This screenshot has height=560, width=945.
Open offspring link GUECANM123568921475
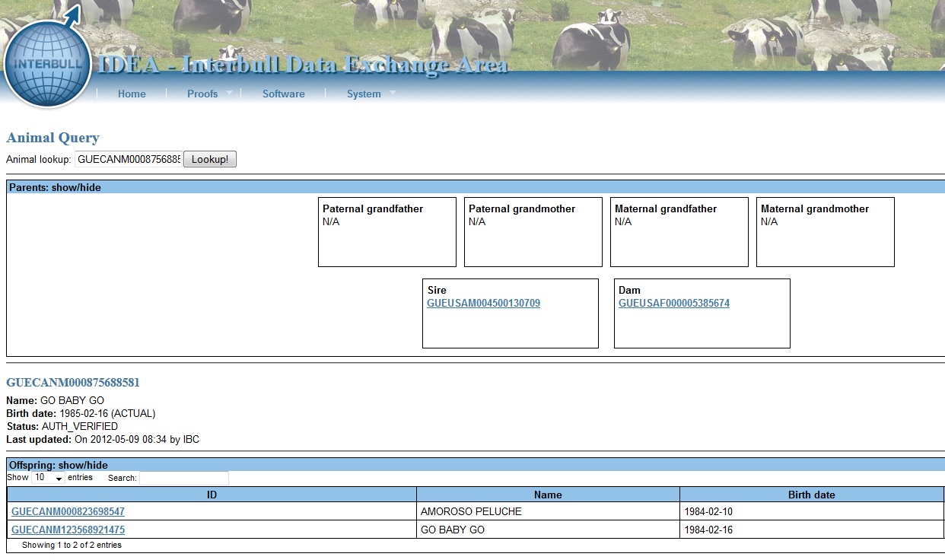point(68,530)
